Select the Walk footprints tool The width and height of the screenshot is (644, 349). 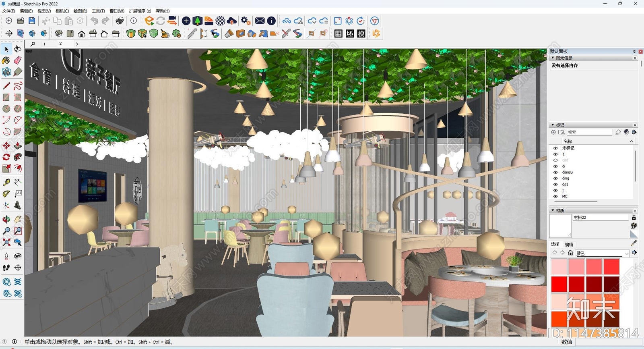coord(6,268)
